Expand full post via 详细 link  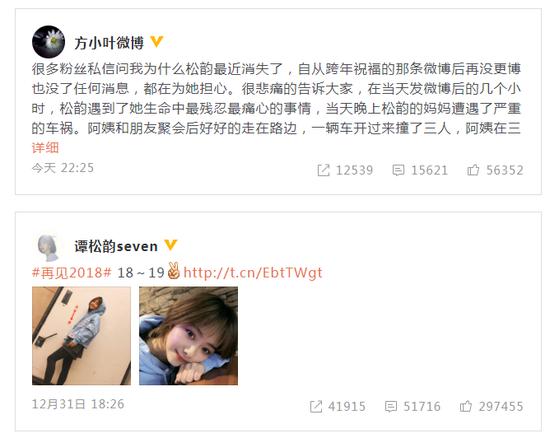tap(45, 148)
